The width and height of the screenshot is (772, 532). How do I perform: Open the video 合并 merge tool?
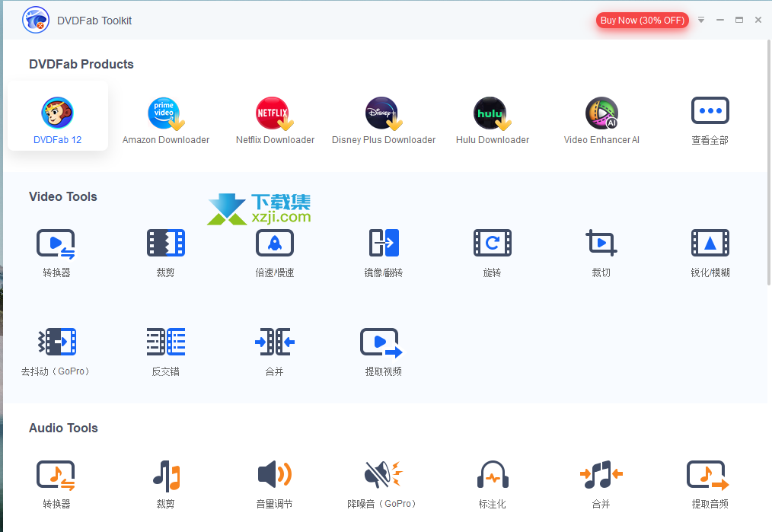275,352
